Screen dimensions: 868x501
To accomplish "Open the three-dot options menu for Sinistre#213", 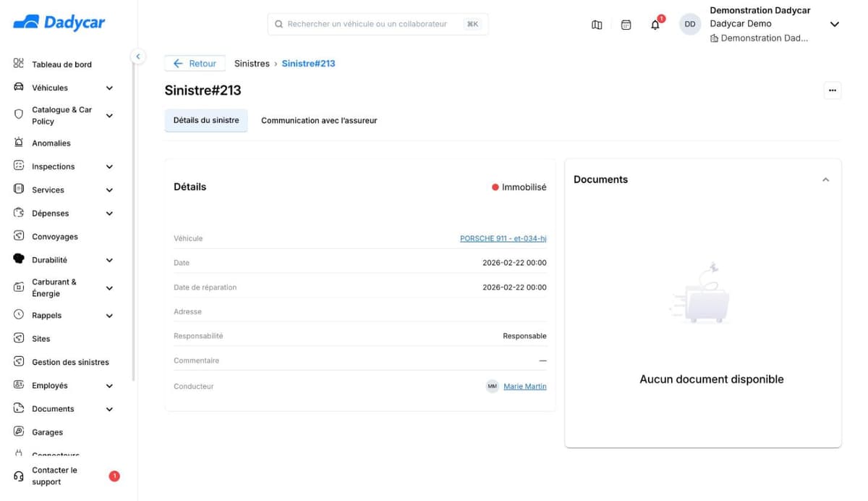I will tap(833, 90).
